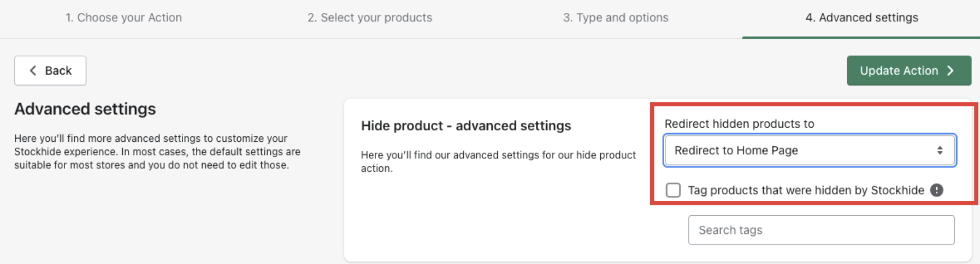Click the hide product action description text
Screen dimensions: 980x264
[x=498, y=161]
